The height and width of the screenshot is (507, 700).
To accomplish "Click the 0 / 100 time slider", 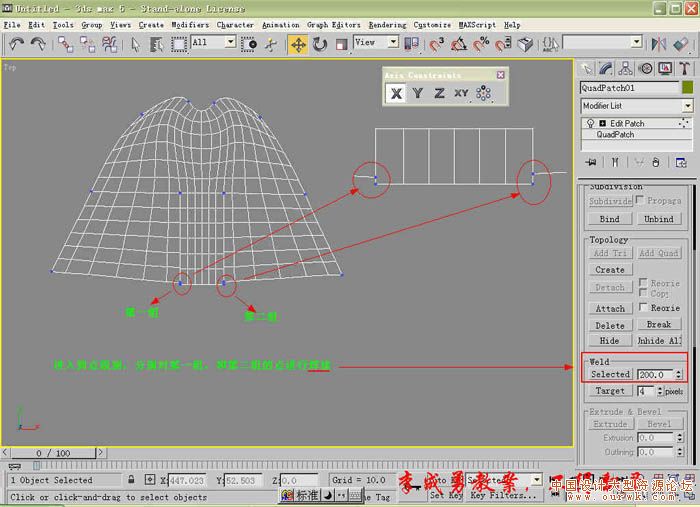I will (x=53, y=453).
